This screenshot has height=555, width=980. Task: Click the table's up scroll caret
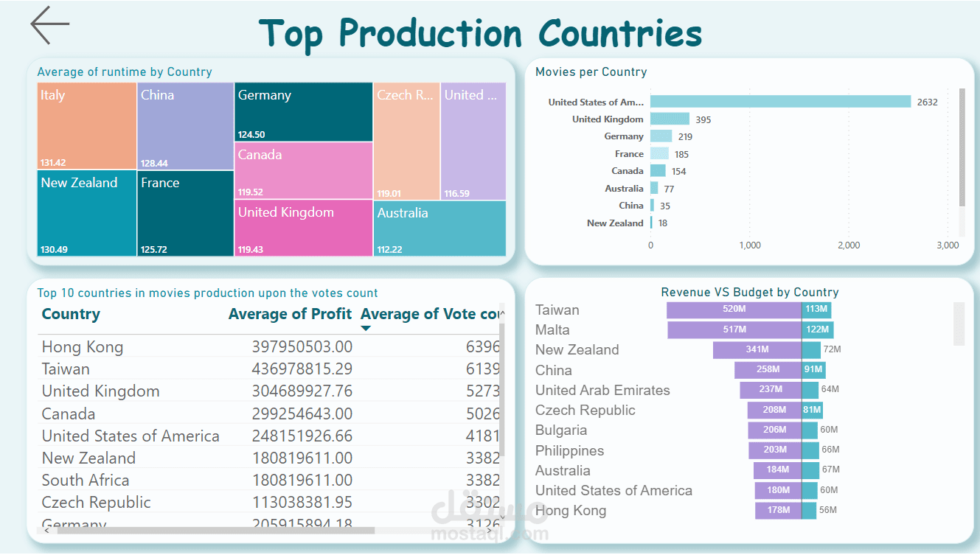tap(503, 313)
